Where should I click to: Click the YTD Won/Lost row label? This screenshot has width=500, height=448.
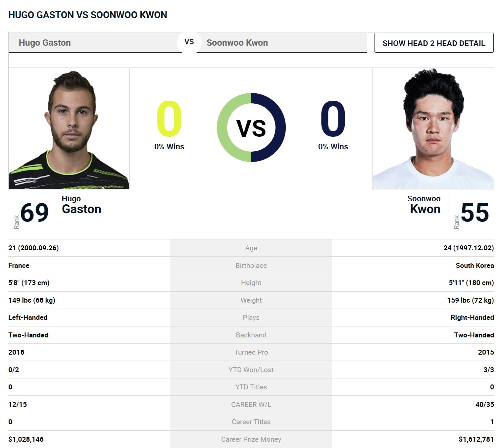click(251, 370)
